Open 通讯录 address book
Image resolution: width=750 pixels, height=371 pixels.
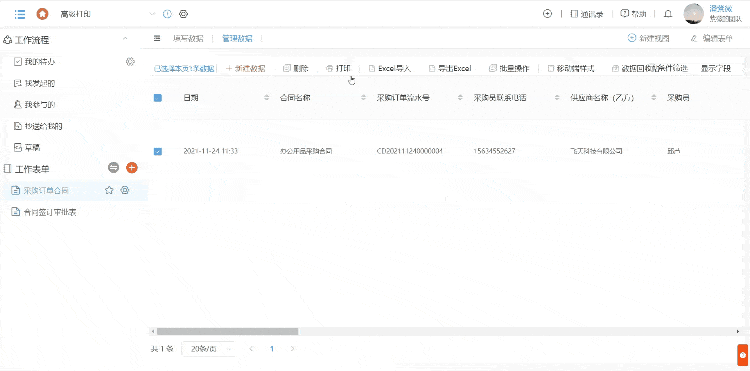pyautogui.click(x=587, y=14)
